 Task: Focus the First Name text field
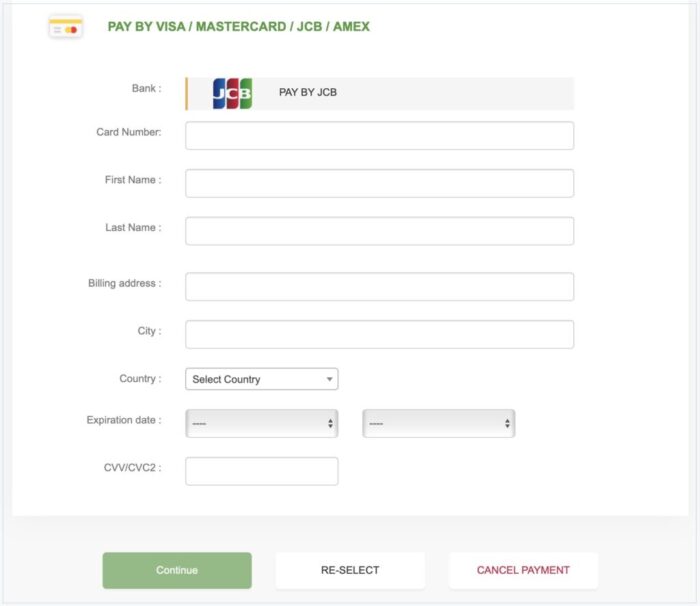point(379,183)
